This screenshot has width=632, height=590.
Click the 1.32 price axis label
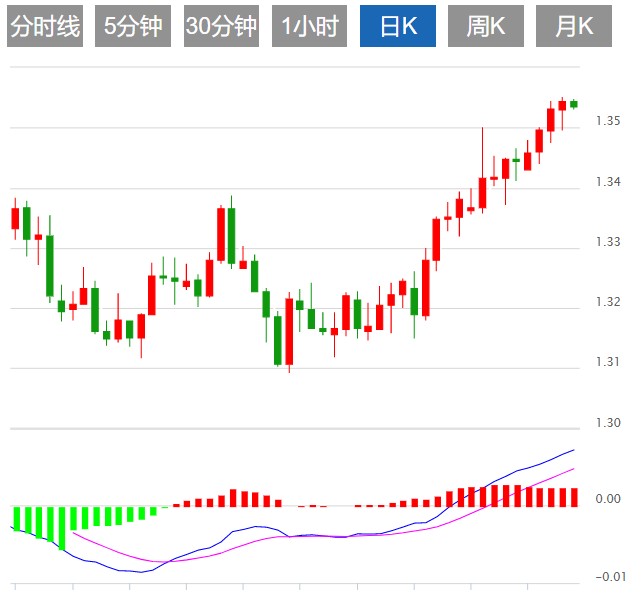(x=608, y=302)
